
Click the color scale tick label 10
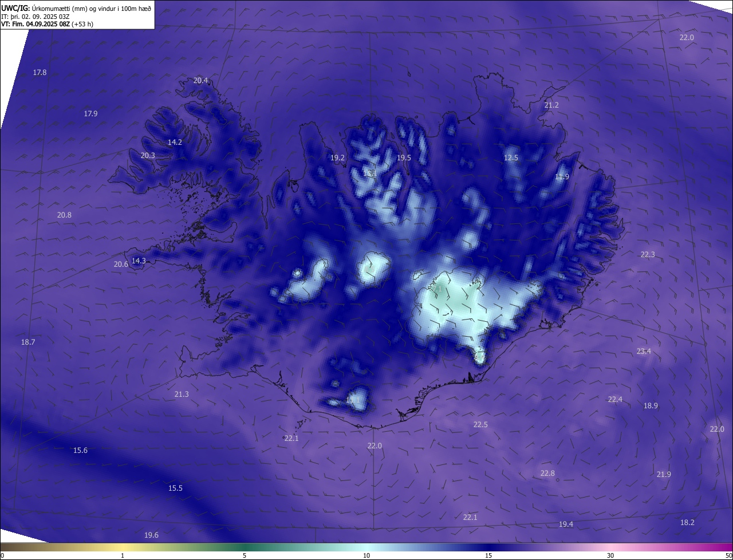[x=366, y=556]
